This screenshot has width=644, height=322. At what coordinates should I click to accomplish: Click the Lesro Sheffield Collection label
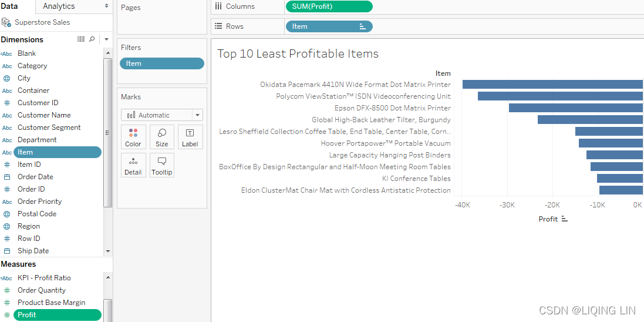[335, 132]
